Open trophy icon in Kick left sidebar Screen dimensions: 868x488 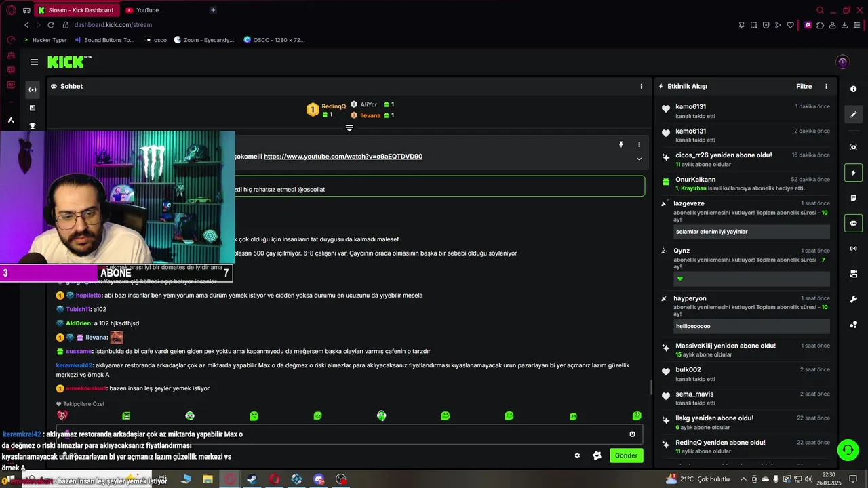pos(33,126)
